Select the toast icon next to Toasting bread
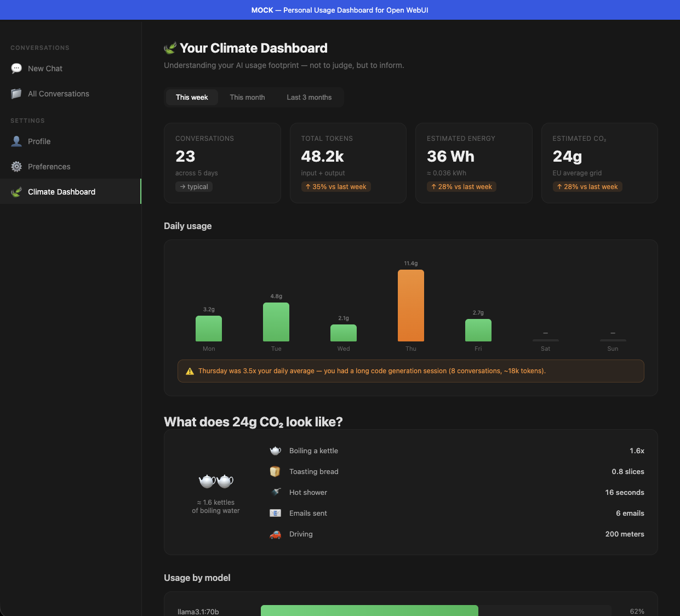 (275, 471)
